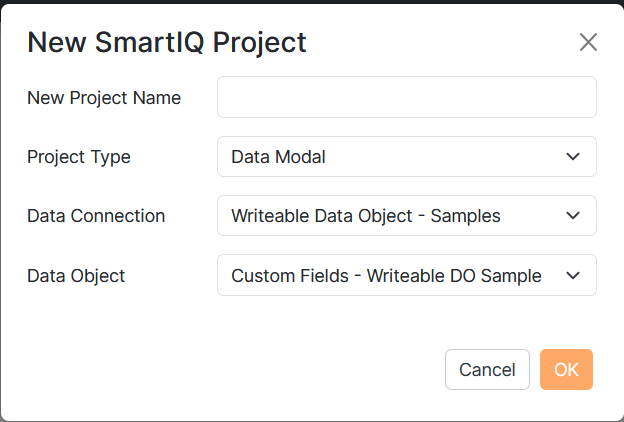The image size is (624, 422).
Task: Select the "Data Modal" value text
Action: click(278, 157)
